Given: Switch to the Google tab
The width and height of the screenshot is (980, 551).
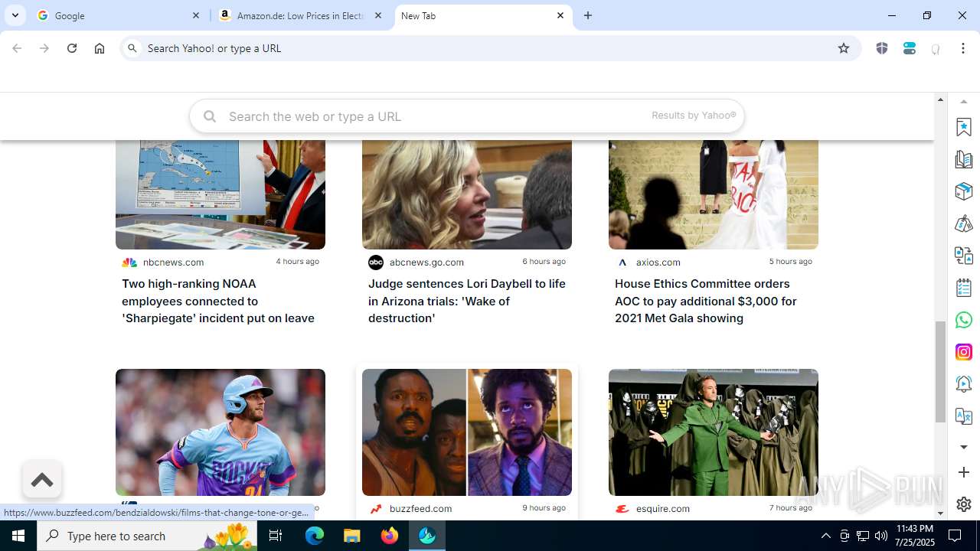Looking at the screenshot, I should click(x=119, y=15).
